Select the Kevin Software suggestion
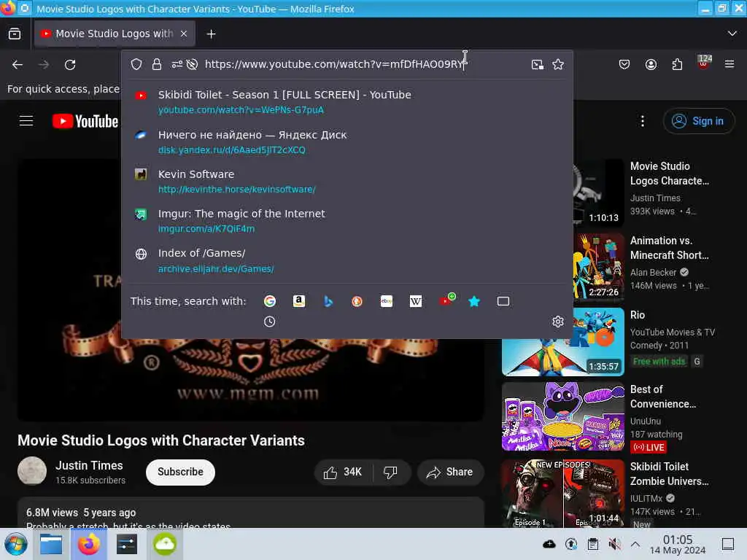Screen dimensions: 747x560 347,182
